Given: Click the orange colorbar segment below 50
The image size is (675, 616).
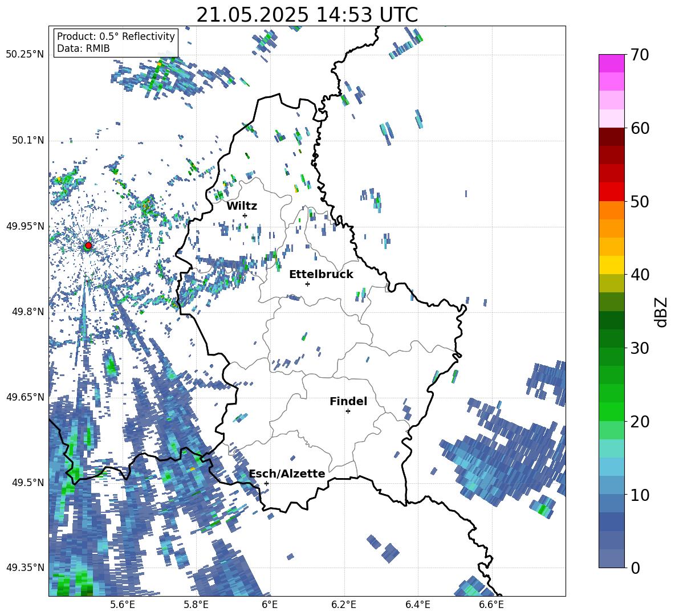Looking at the screenshot, I should [611, 210].
